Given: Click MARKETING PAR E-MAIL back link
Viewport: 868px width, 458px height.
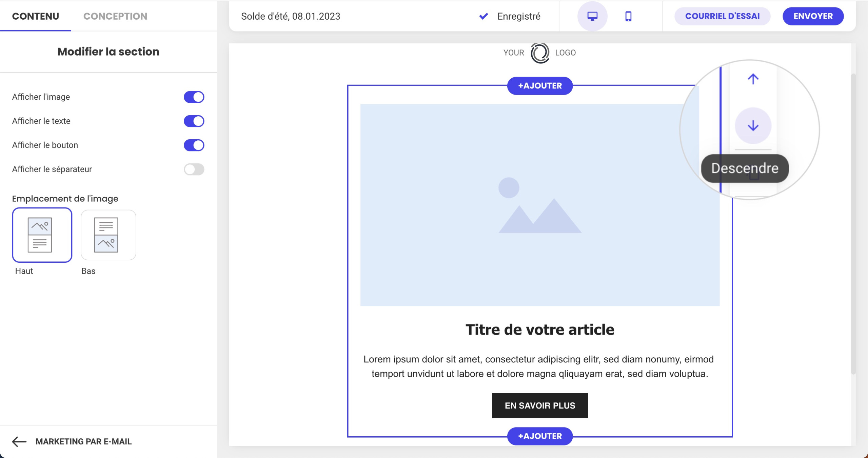Looking at the screenshot, I should click(84, 441).
